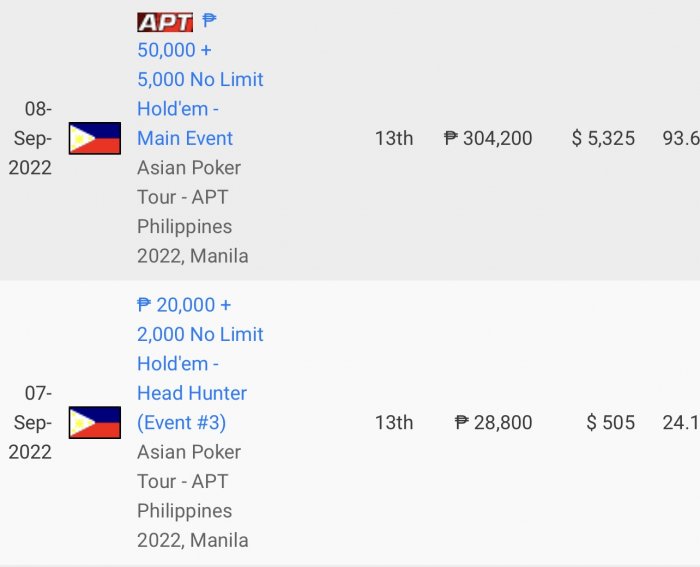Click the 93.6 points value

680,139
